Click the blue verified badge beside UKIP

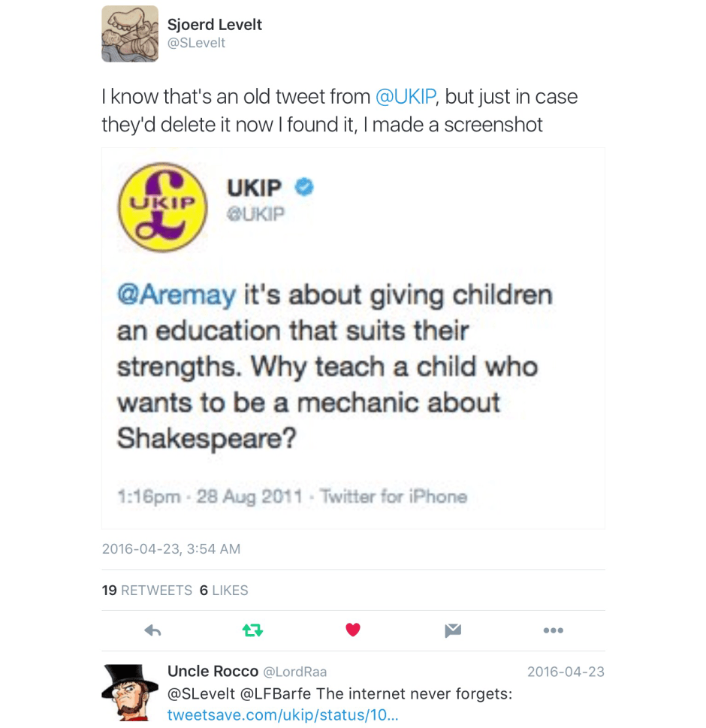303,188
